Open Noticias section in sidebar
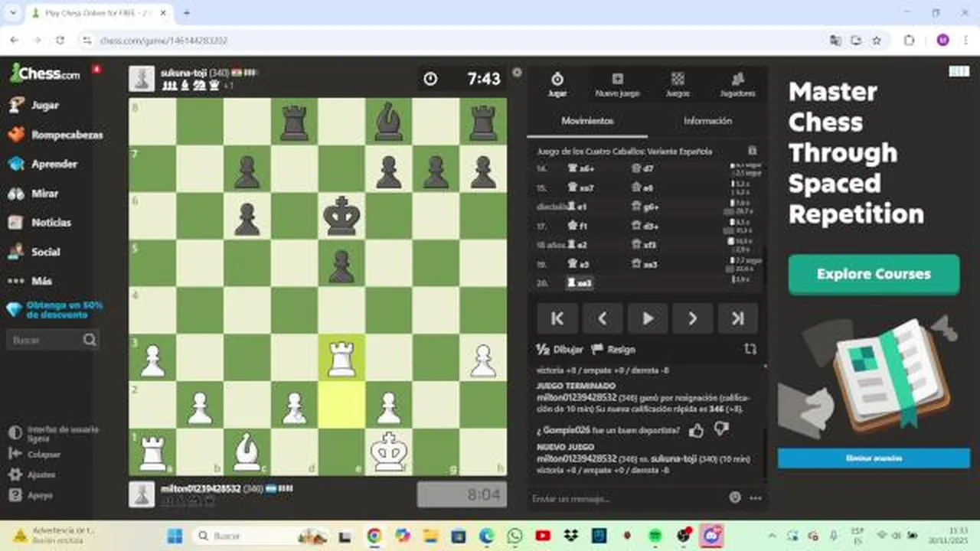The height and width of the screenshot is (551, 980). (40, 223)
